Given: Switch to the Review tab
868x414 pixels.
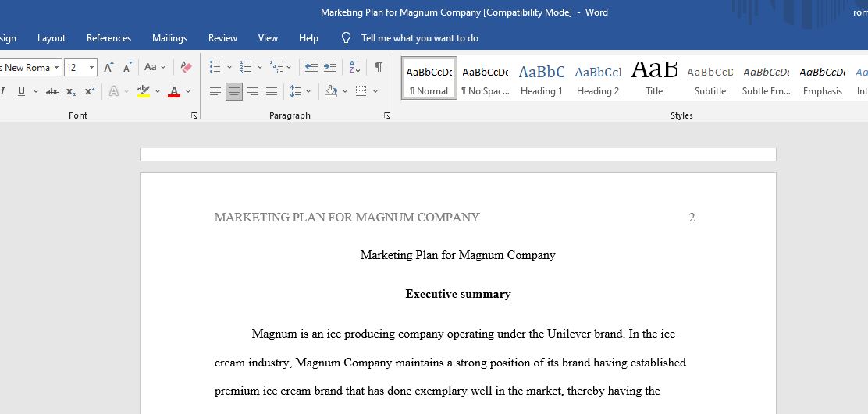Looking at the screenshot, I should pyautogui.click(x=222, y=38).
